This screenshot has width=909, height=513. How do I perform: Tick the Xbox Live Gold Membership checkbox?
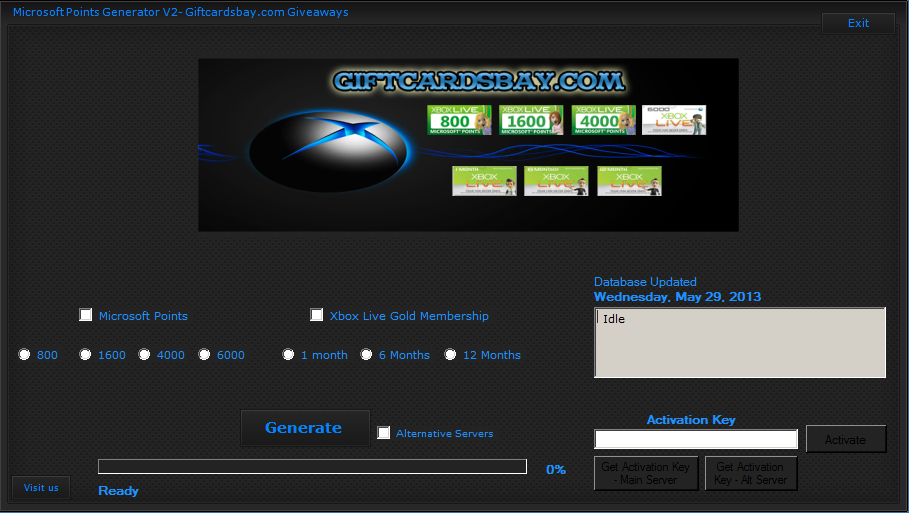[x=317, y=315]
